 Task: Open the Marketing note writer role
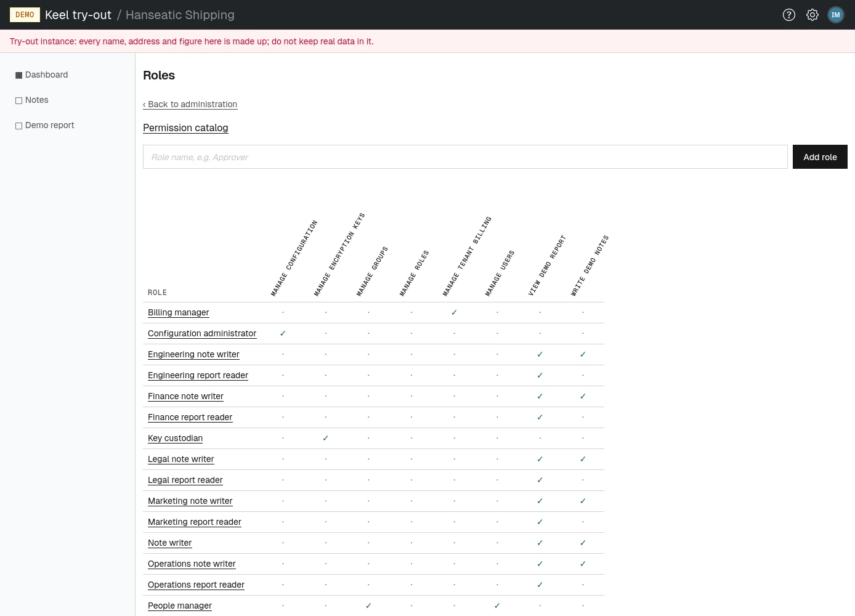click(190, 501)
